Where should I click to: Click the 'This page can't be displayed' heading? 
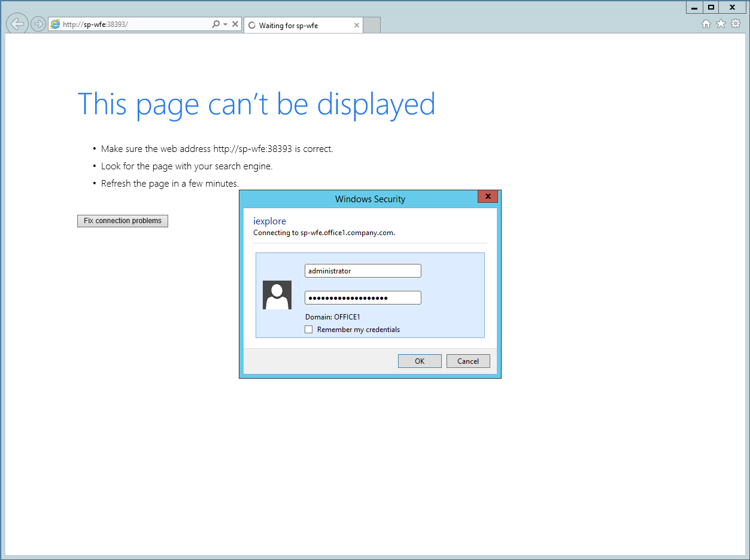256,104
